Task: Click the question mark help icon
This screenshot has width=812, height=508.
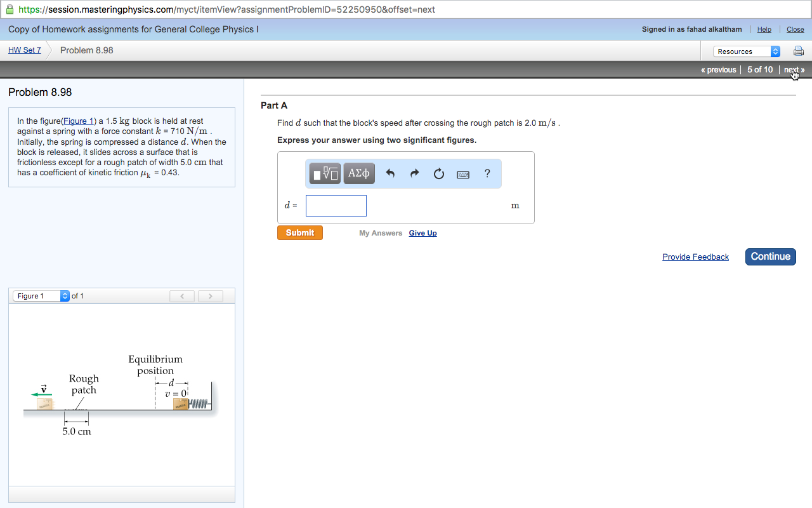Action: click(487, 173)
